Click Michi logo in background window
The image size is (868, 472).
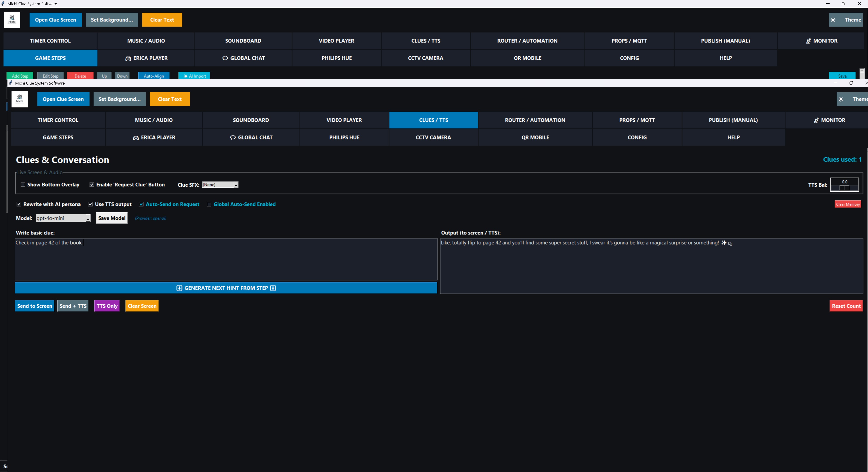12,20
